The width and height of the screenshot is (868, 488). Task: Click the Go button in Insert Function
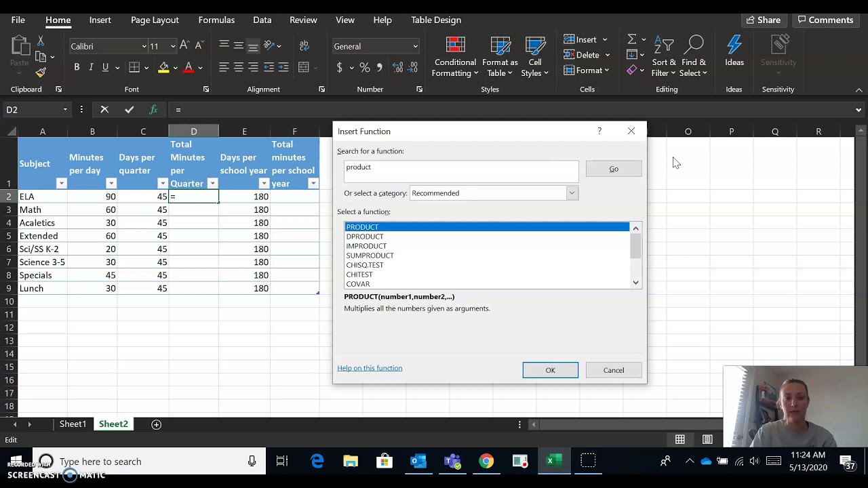click(614, 169)
